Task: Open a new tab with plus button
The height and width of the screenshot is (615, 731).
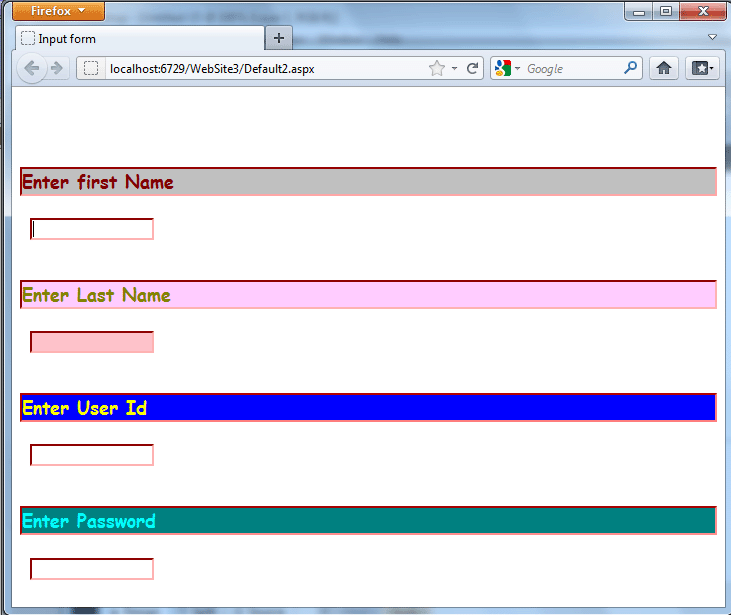Action: tap(279, 38)
